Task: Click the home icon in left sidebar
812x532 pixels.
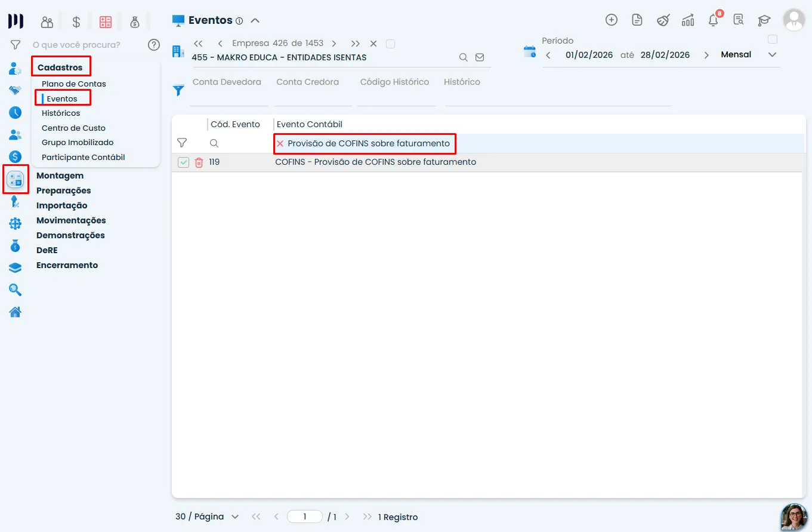Action: coord(16,312)
